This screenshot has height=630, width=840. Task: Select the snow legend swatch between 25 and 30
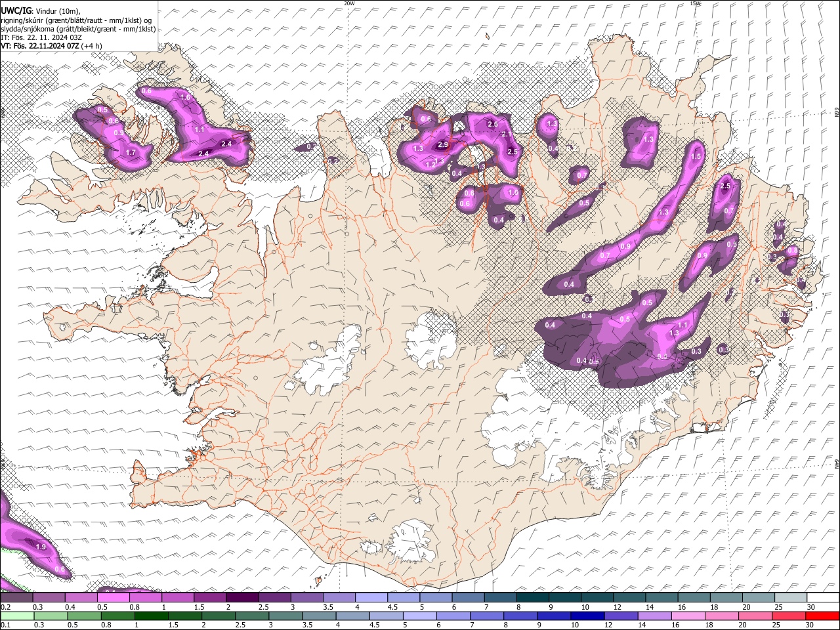[791, 598]
